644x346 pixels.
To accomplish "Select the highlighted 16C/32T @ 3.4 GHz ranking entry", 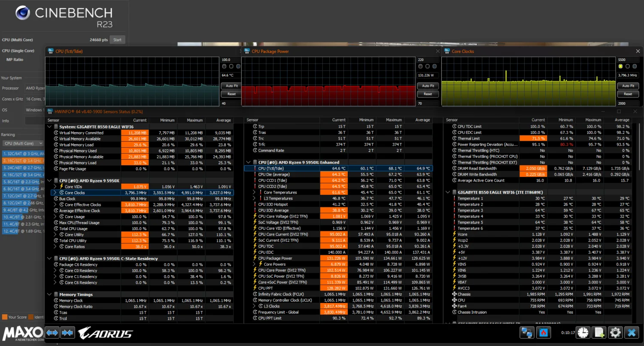I will [23, 160].
